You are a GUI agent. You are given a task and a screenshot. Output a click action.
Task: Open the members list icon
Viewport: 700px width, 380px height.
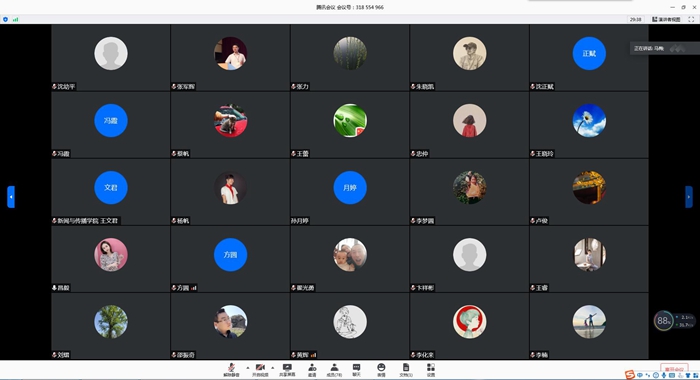pos(334,370)
